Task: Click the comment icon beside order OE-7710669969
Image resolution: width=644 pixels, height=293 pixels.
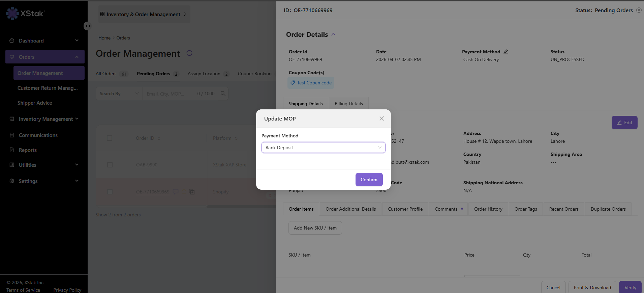Action: (176, 192)
